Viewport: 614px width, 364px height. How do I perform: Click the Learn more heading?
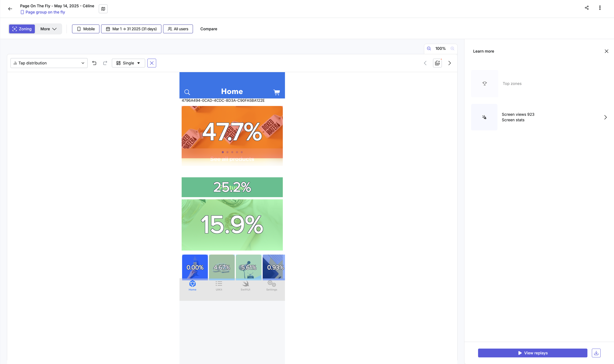click(483, 51)
